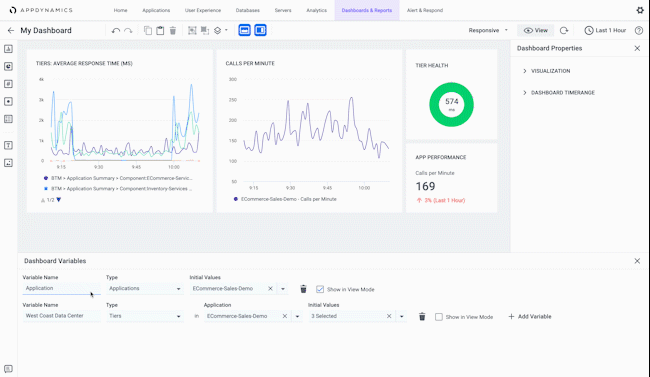Click the bottom-left sidebar panel icon

point(8,369)
